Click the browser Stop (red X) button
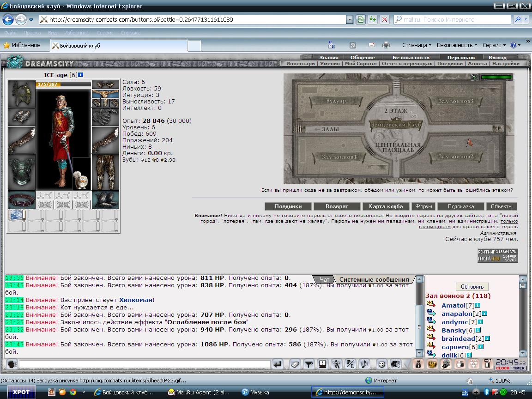This screenshot has height=399, width=532. pos(384,20)
